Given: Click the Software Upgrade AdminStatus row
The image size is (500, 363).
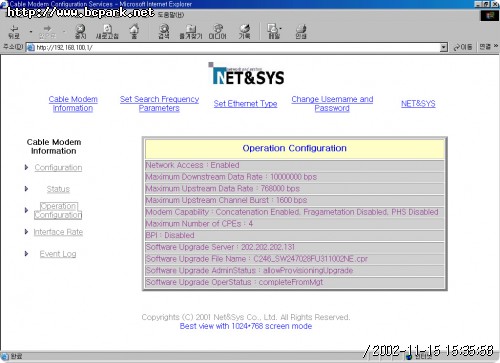Looking at the screenshot, I should pyautogui.click(x=295, y=270).
